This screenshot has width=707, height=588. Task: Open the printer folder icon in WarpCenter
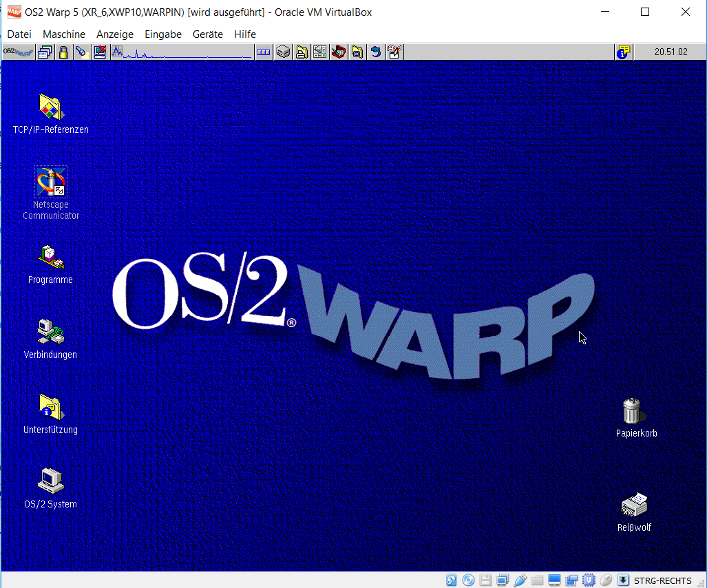(x=302, y=52)
